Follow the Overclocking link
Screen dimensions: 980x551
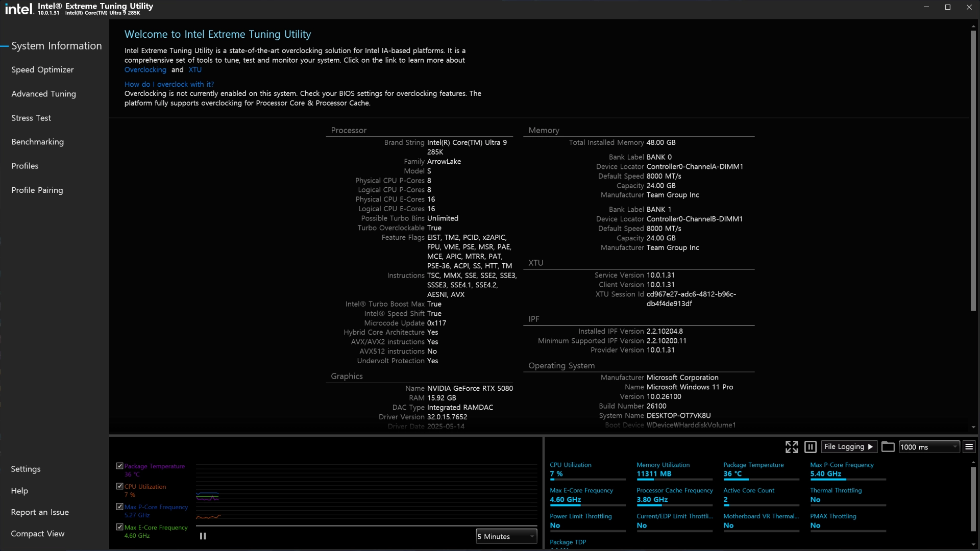click(x=145, y=70)
